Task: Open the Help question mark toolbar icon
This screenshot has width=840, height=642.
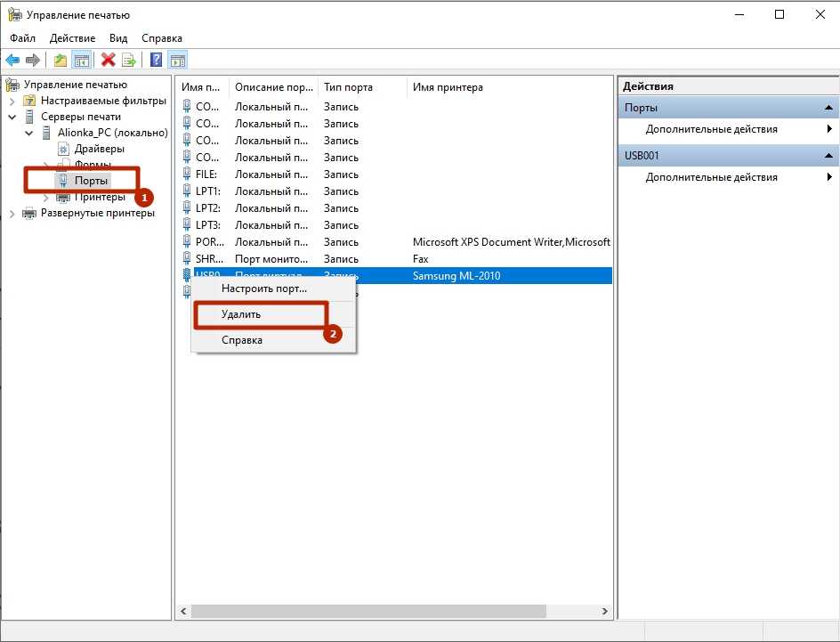Action: 156,60
